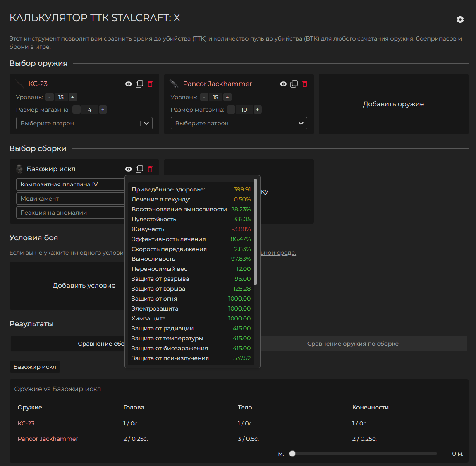
Task: Toggle visibility eye for КС-23
Action: (x=129, y=84)
